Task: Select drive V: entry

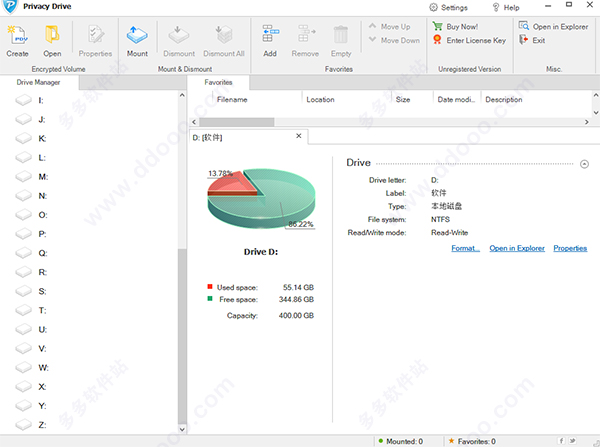Action: [31, 349]
